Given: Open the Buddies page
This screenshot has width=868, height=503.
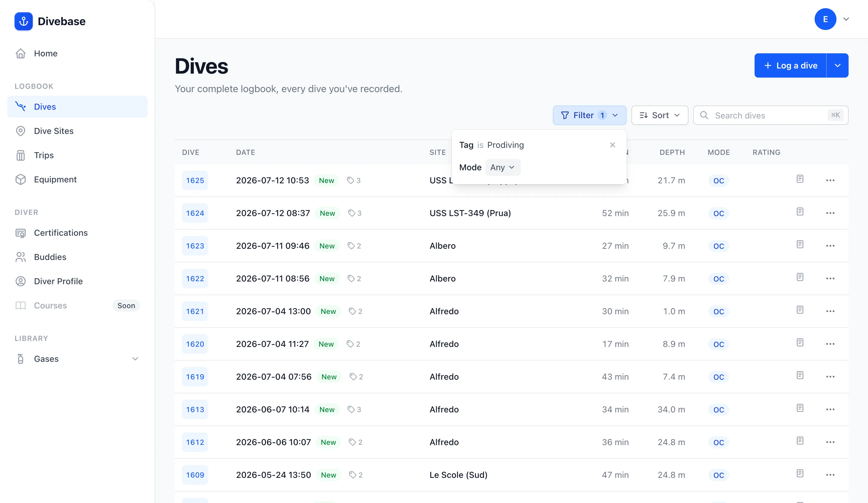Looking at the screenshot, I should point(77,257).
